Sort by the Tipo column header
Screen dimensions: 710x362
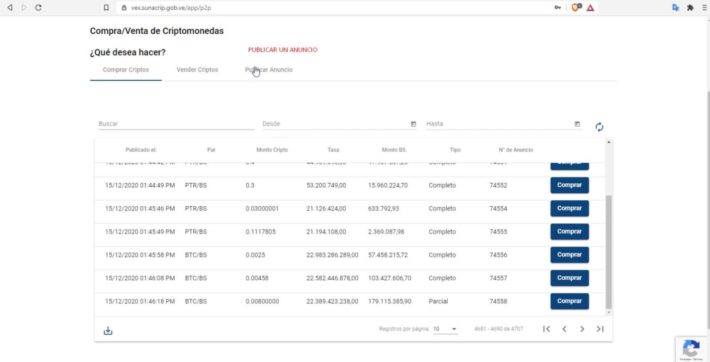click(455, 150)
